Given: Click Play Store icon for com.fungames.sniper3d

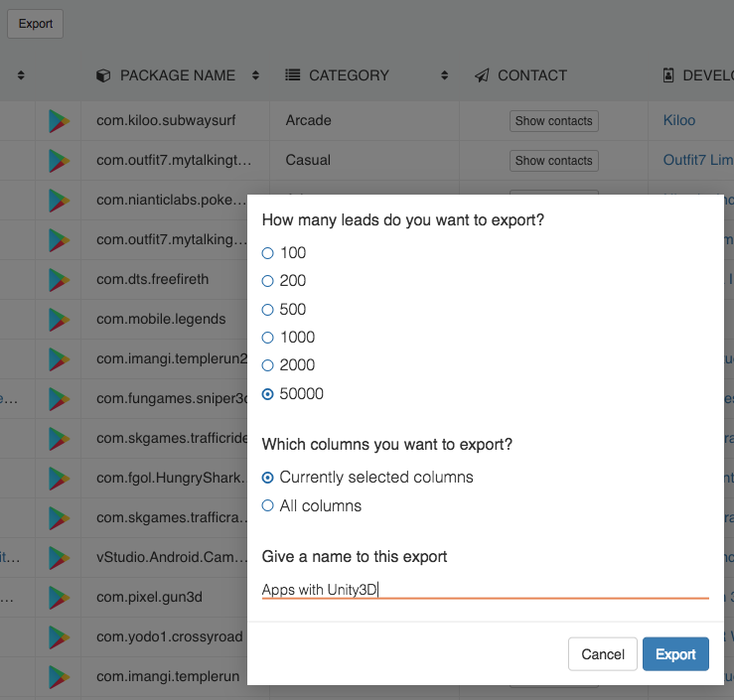Looking at the screenshot, I should (x=59, y=399).
